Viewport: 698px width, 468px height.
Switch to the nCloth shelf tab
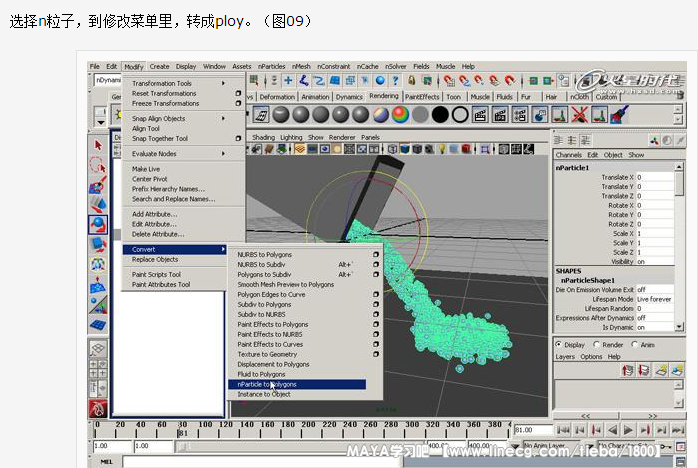click(579, 97)
